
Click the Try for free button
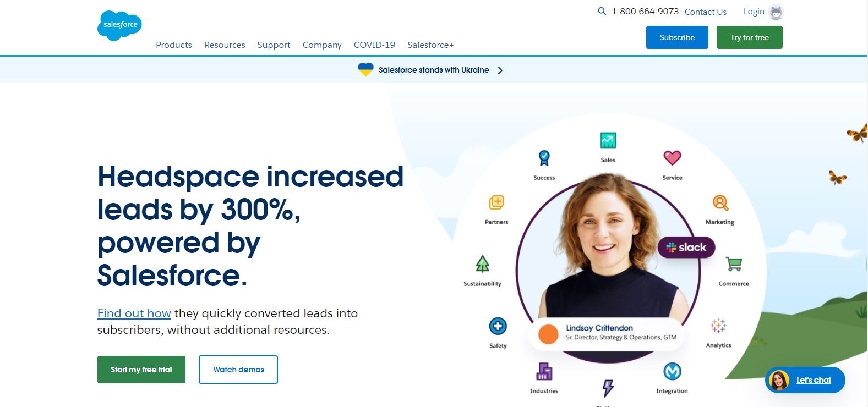pos(749,37)
